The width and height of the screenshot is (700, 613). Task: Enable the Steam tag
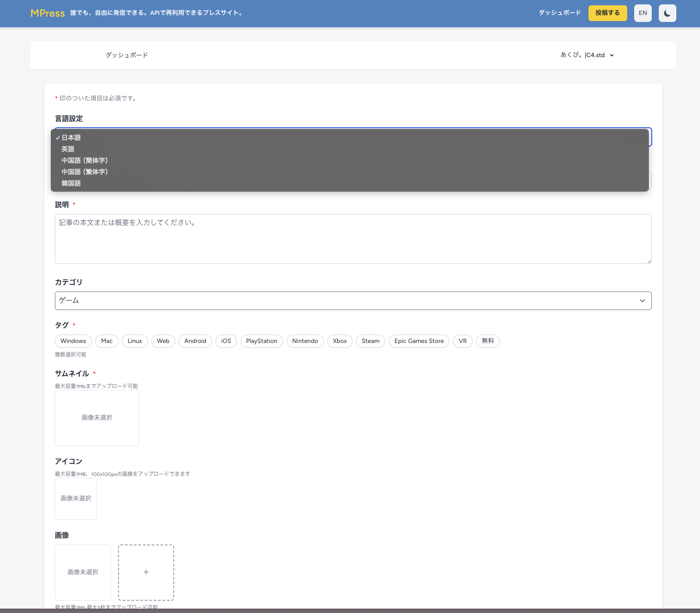(370, 341)
